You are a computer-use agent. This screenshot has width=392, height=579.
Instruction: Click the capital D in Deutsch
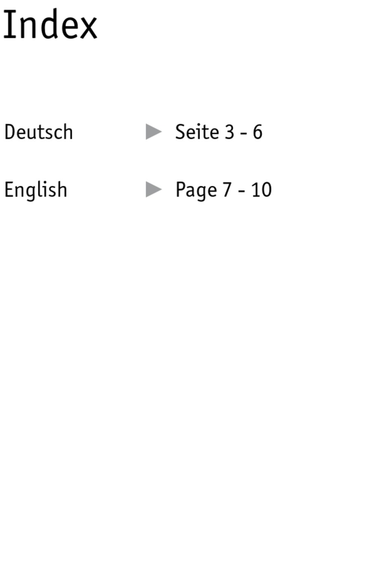(10, 132)
